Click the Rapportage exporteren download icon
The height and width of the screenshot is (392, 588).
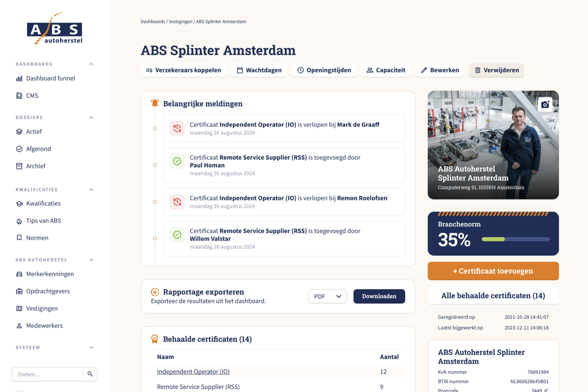[155, 292]
